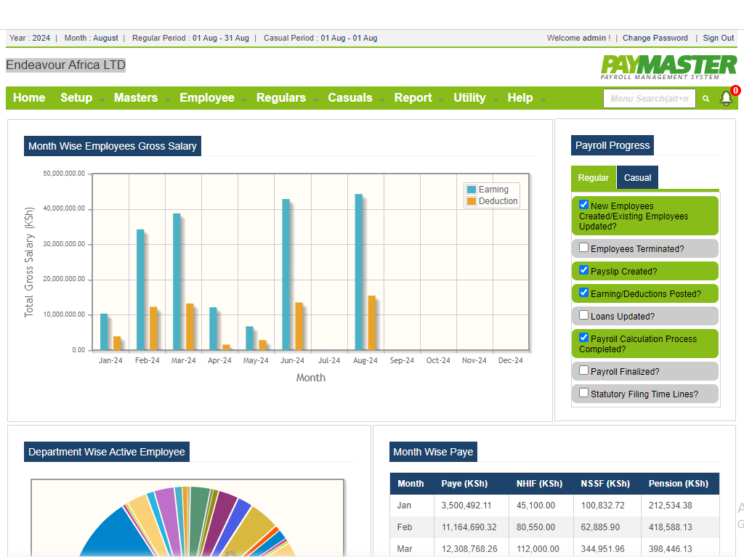Tick the Loans Updated checkbox
Image resolution: width=744 pixels, height=560 pixels.
click(584, 315)
